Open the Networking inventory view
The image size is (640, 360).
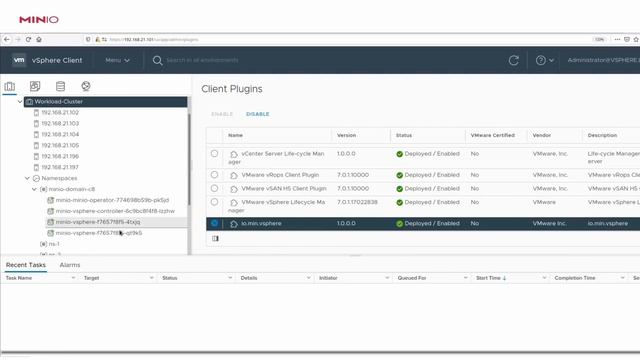pos(86,86)
